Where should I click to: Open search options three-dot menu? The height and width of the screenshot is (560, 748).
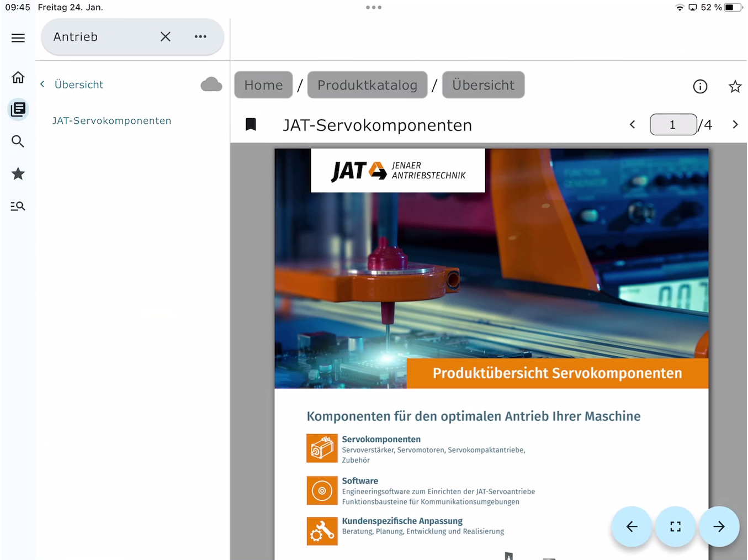click(x=200, y=37)
